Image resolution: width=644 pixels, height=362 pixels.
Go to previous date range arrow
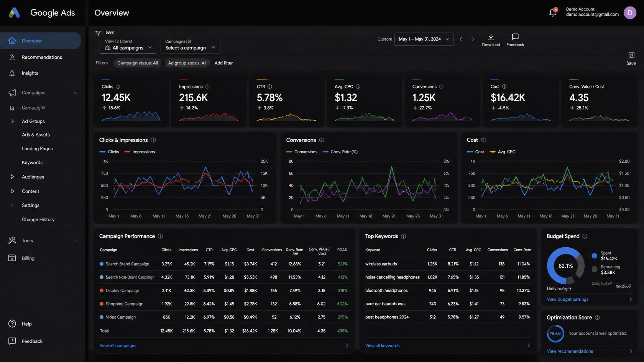pos(461,39)
